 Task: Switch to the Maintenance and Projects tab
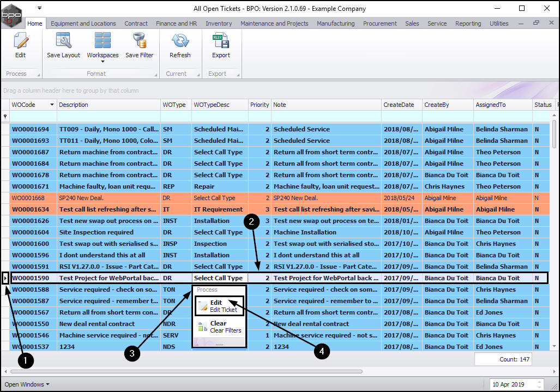(x=274, y=23)
